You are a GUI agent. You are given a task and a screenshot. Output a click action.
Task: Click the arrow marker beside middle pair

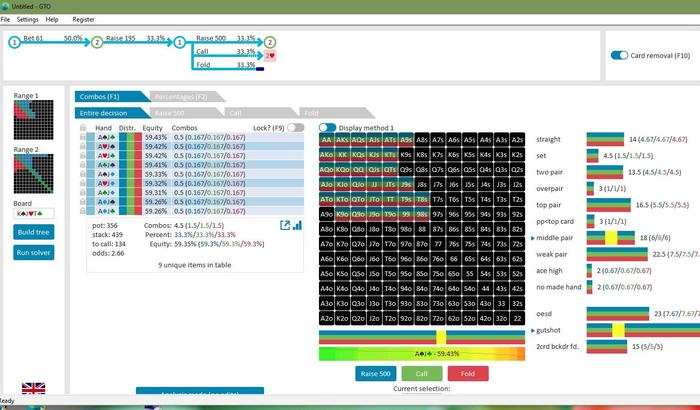533,238
